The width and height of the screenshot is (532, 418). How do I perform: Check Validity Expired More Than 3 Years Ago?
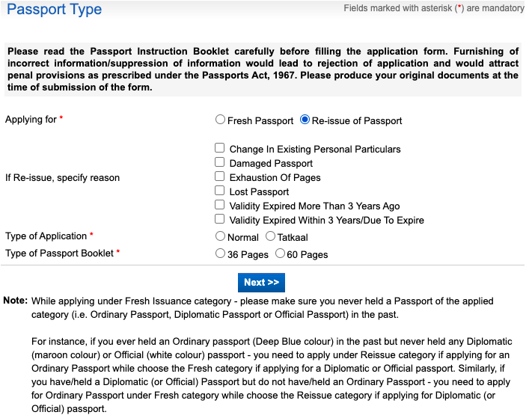click(x=219, y=205)
